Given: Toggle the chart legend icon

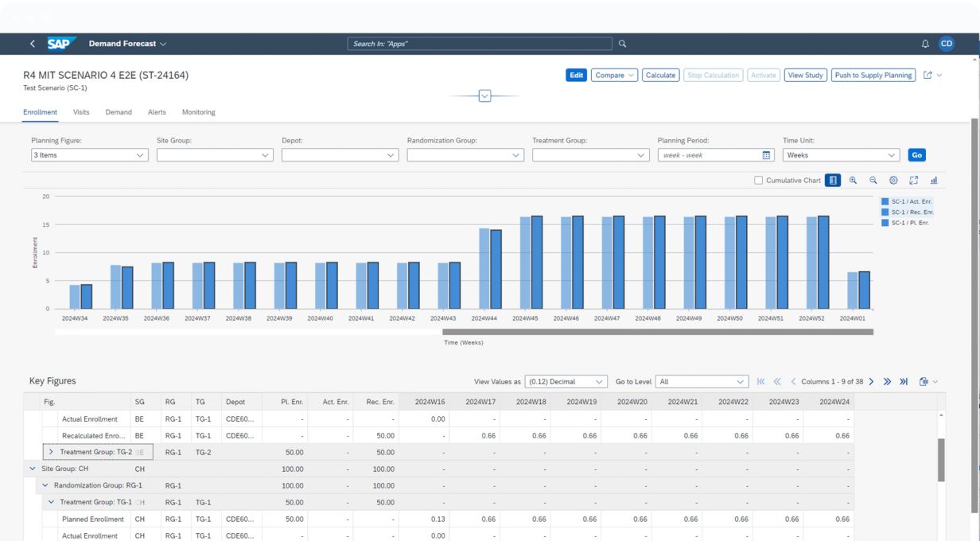Looking at the screenshot, I should (832, 181).
